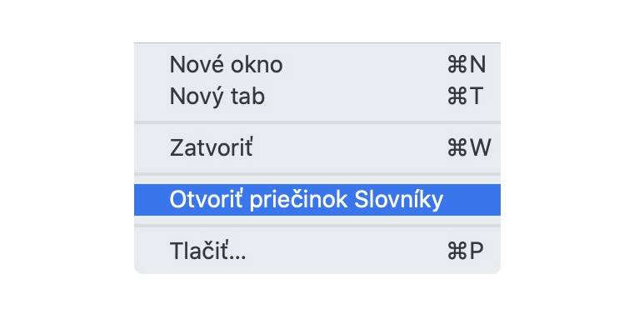Image resolution: width=644 pixels, height=324 pixels.
Task: Click the command symbol next to N
Action: click(x=457, y=65)
